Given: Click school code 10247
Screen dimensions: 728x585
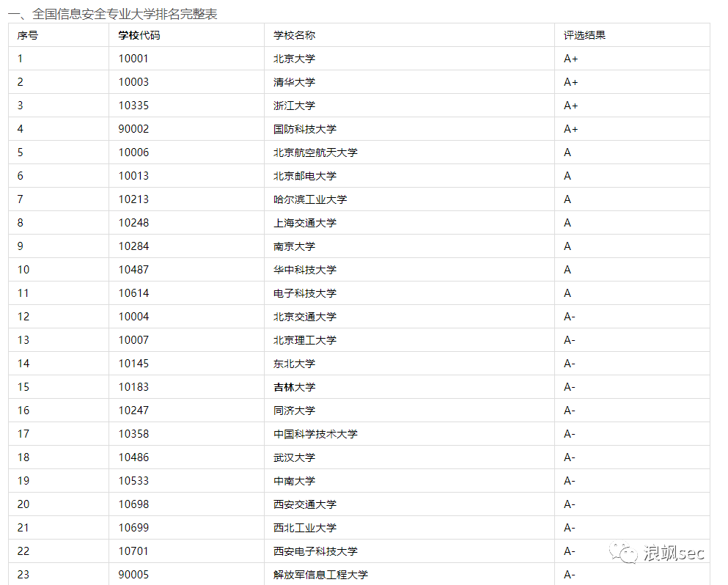Looking at the screenshot, I should click(x=133, y=411).
